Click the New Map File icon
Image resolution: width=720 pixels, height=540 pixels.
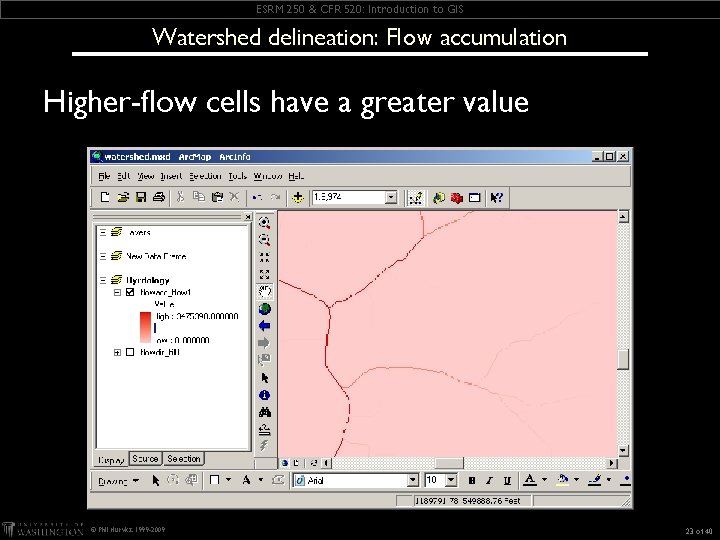[105, 197]
